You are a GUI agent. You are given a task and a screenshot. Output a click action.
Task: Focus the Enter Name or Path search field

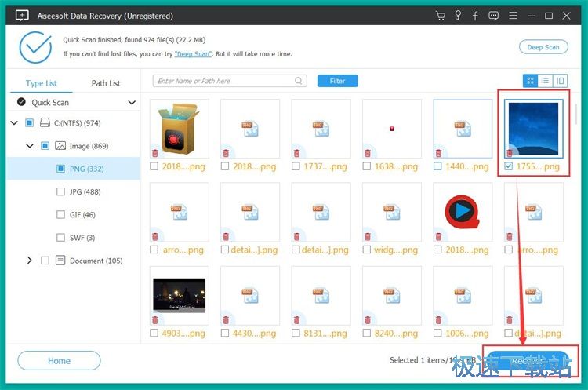[x=230, y=81]
